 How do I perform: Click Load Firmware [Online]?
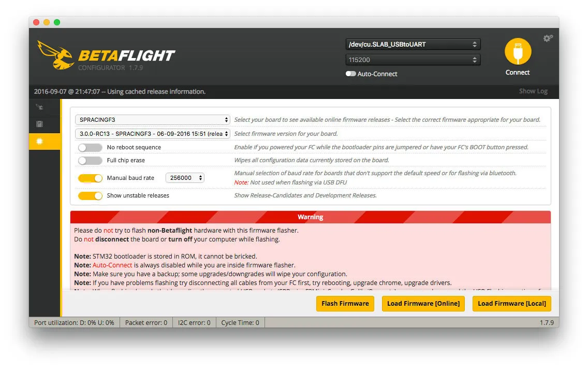pos(423,304)
